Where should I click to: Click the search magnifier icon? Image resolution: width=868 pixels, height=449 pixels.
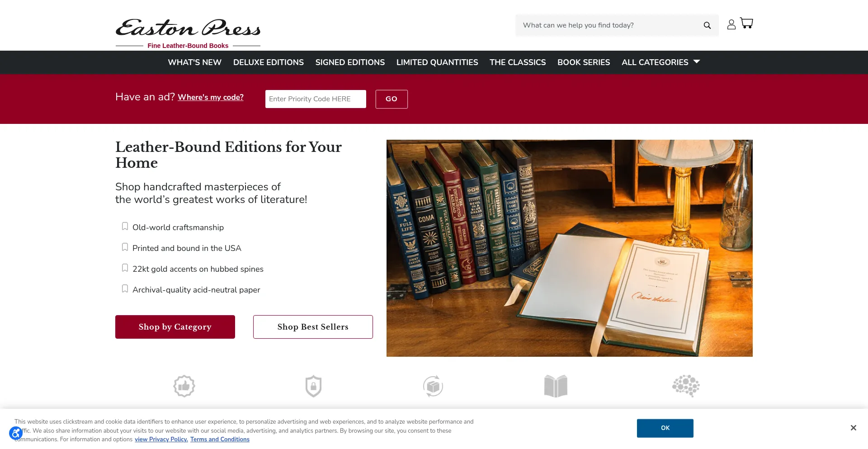tap(707, 25)
